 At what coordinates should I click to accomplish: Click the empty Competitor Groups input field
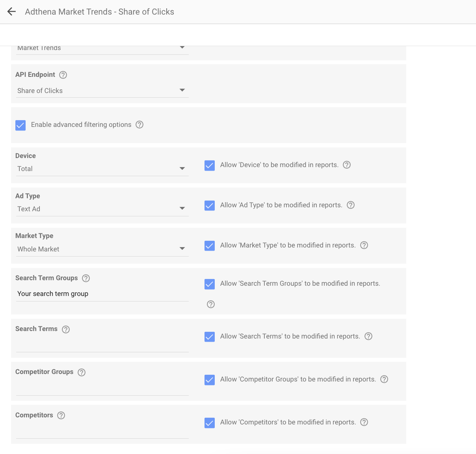pyautogui.click(x=102, y=388)
